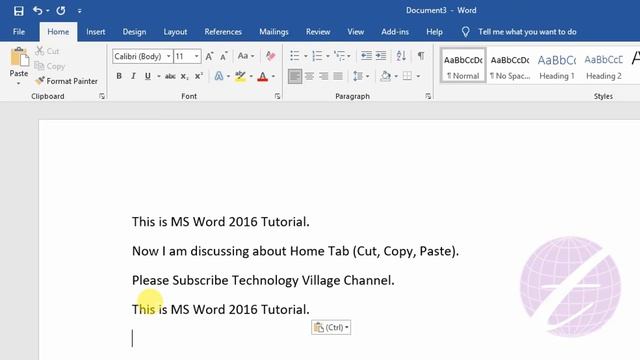640x360 pixels.
Task: Click the Cut button
Action: point(47,51)
